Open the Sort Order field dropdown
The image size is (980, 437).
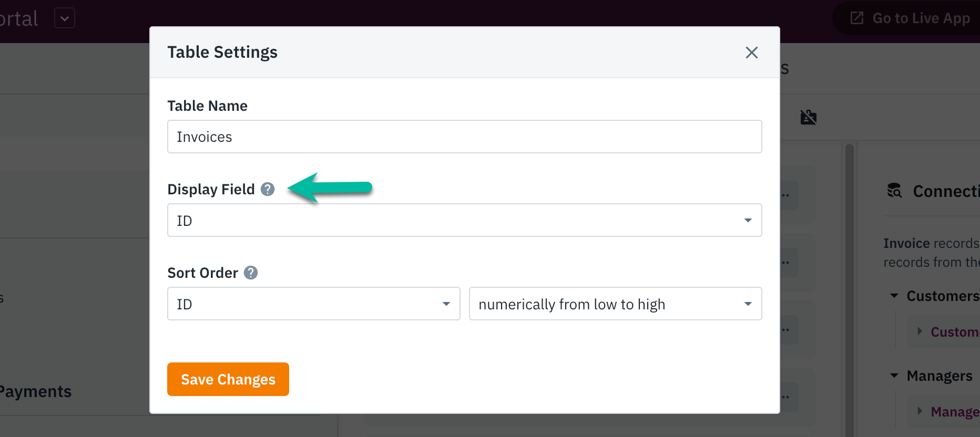pos(314,304)
